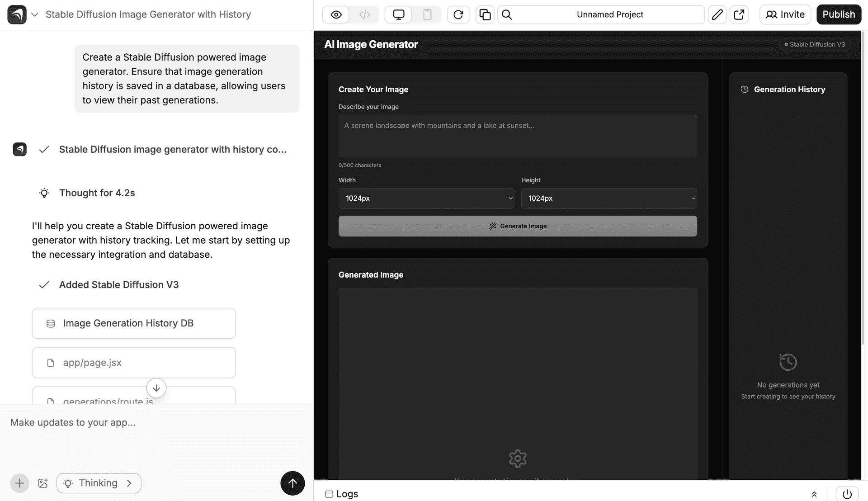Refresh the app preview
This screenshot has height=501, width=868.
point(458,14)
